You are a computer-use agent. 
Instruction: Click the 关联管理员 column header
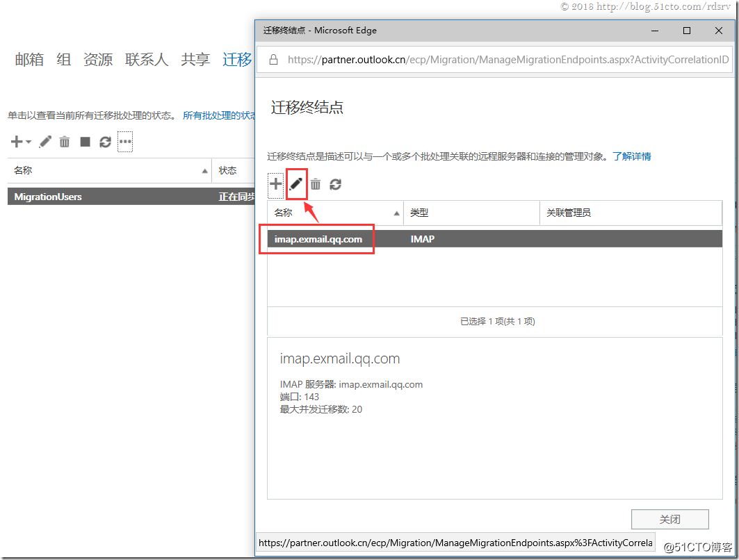point(631,213)
